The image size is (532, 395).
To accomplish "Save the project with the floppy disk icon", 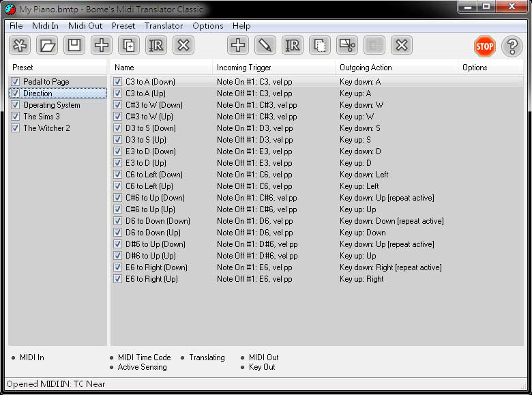I will [74, 45].
